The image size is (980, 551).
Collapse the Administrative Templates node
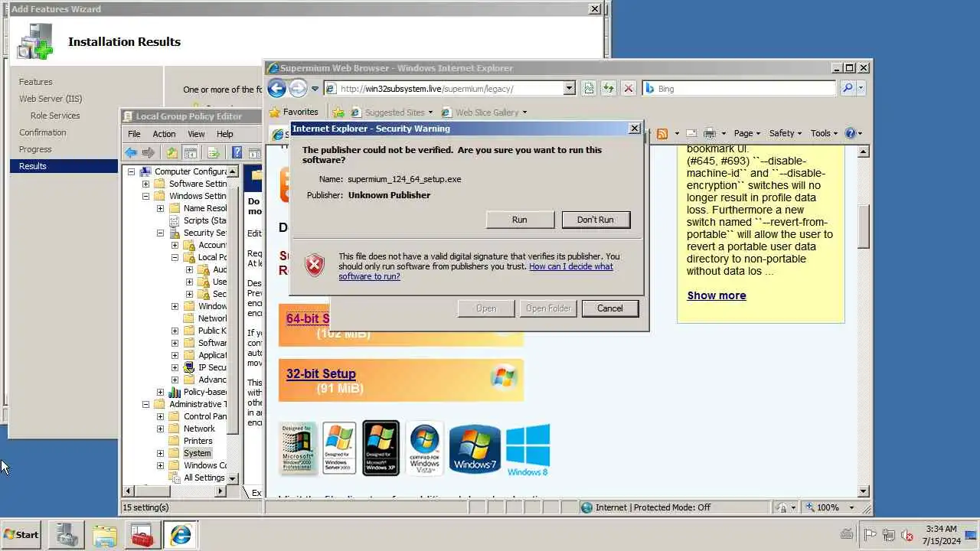click(145, 404)
